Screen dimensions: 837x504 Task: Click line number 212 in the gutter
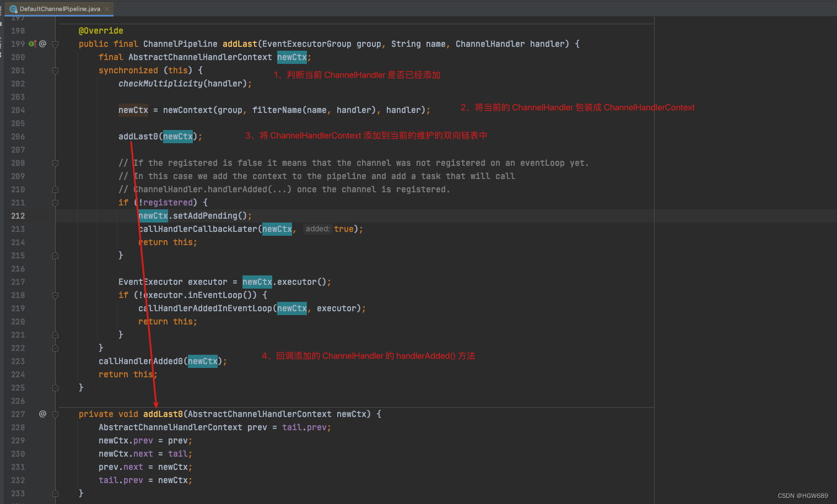18,216
